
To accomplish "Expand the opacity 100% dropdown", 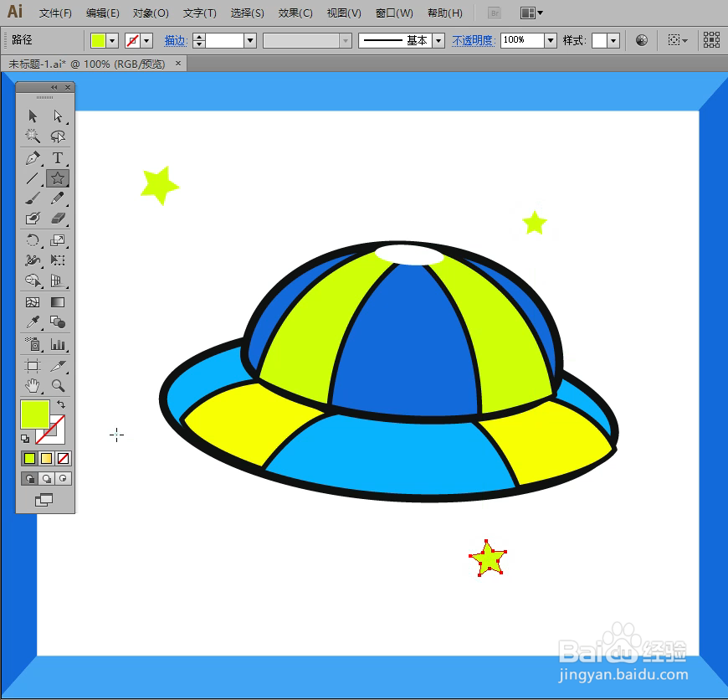I will tap(551, 41).
